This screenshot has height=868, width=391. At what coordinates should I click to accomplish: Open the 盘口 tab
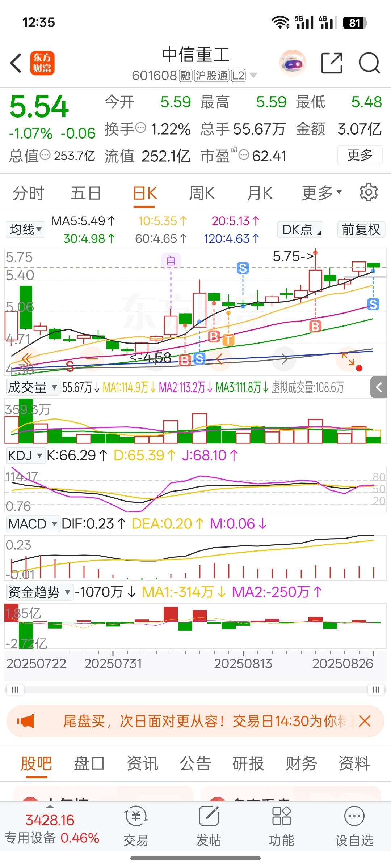pyautogui.click(x=89, y=763)
